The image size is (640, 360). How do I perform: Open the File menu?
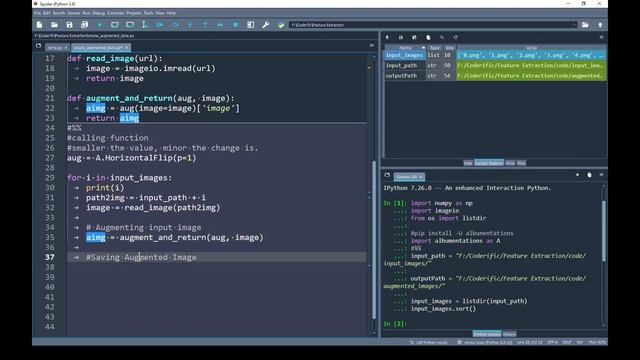37,13
